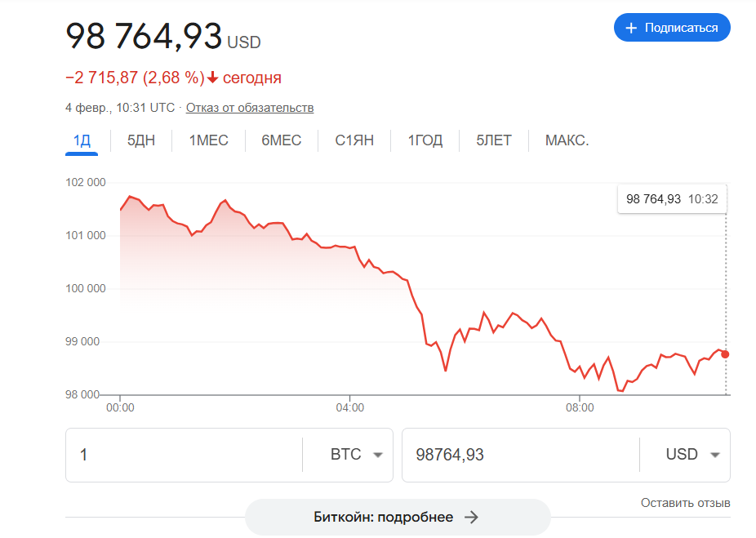The height and width of the screenshot is (538, 756).
Task: Open the 6МЕС chart view
Action: click(x=281, y=140)
